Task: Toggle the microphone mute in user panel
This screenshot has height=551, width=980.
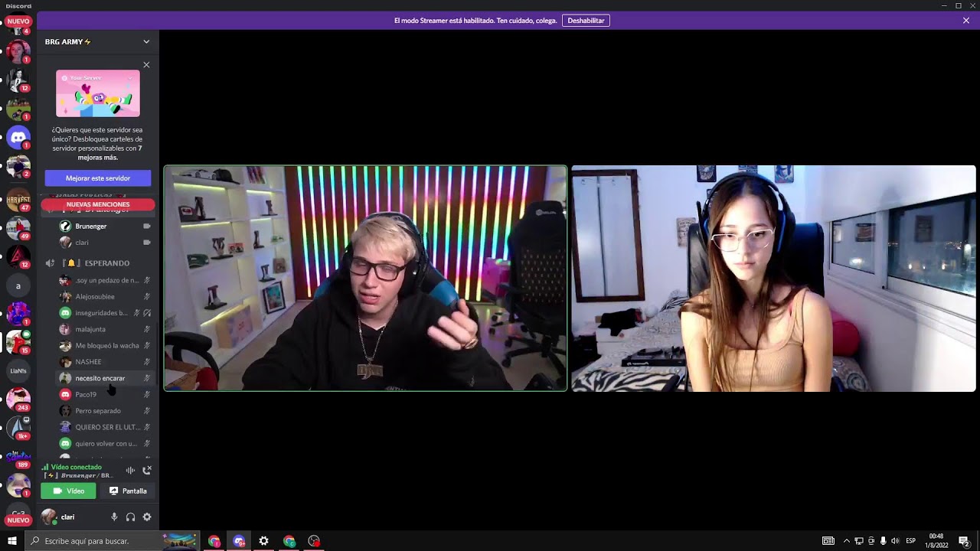Action: tap(114, 517)
